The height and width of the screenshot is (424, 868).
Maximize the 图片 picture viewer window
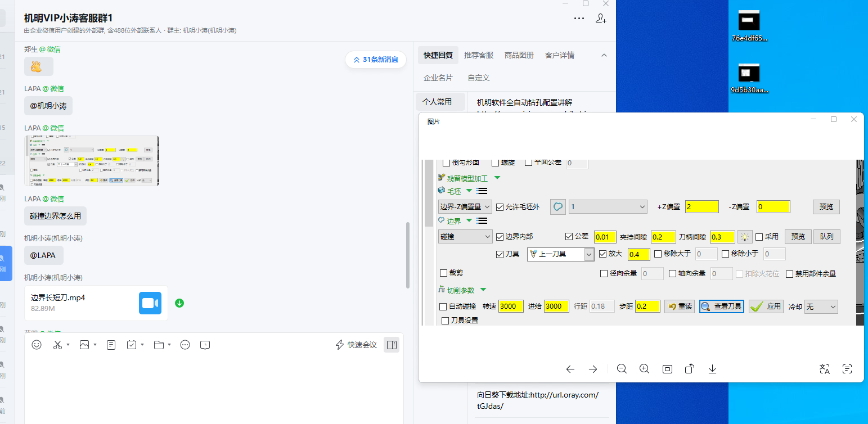(834, 119)
